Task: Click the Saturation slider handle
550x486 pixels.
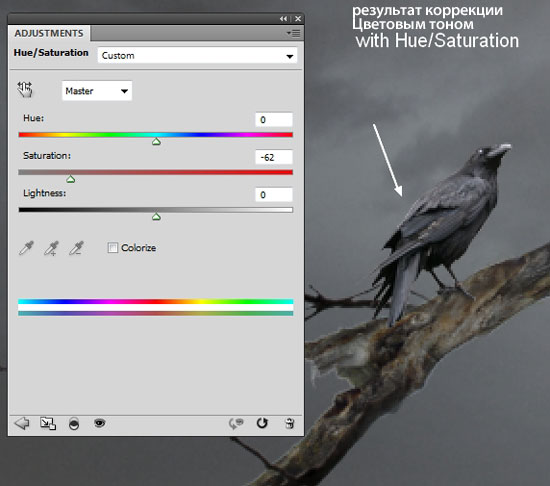Action: [x=71, y=180]
